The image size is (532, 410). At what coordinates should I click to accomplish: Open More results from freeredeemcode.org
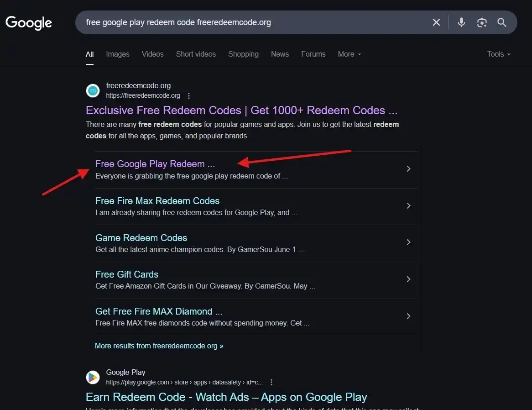tap(159, 346)
